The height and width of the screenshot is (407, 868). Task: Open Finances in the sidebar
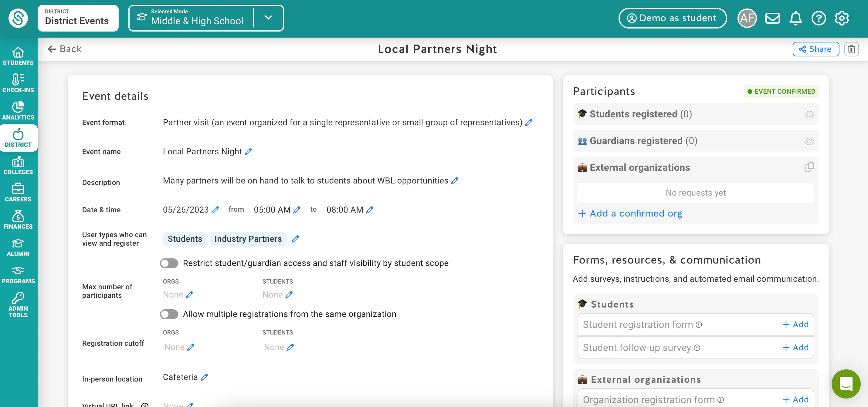(x=18, y=220)
